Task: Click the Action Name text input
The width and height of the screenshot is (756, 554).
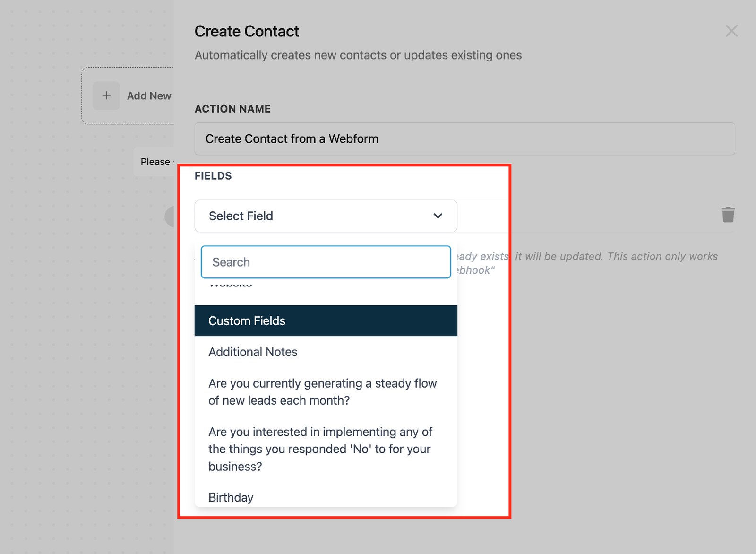Action: tap(464, 139)
